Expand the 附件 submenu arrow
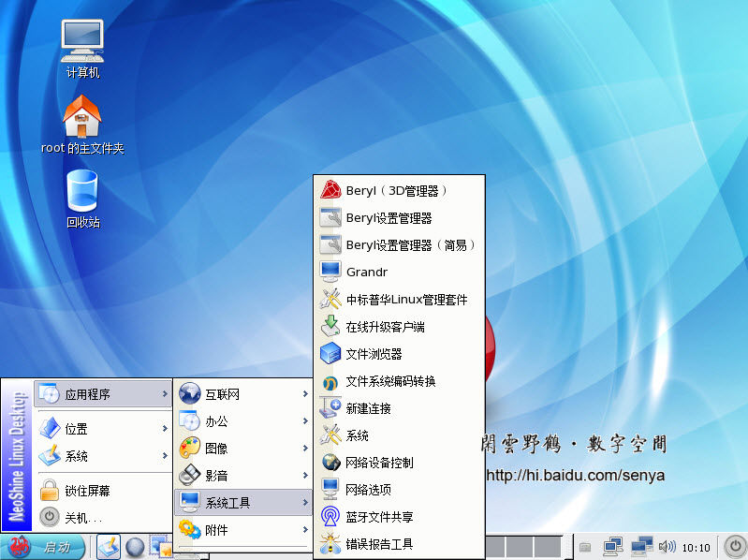The width and height of the screenshot is (748, 560). (x=305, y=529)
